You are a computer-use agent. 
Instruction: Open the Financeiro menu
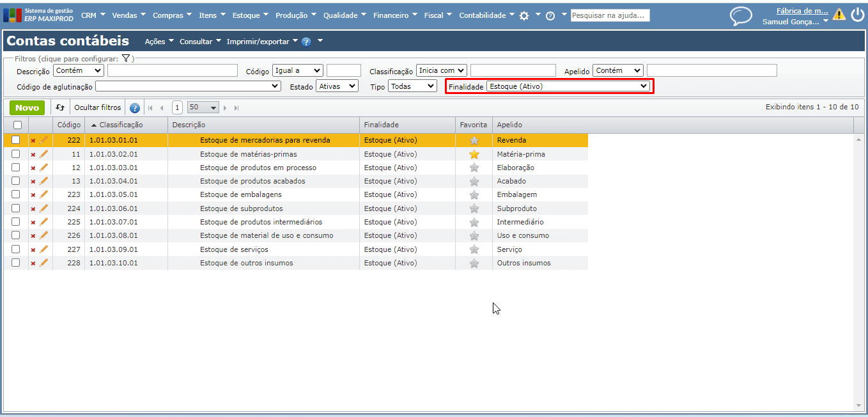click(394, 15)
